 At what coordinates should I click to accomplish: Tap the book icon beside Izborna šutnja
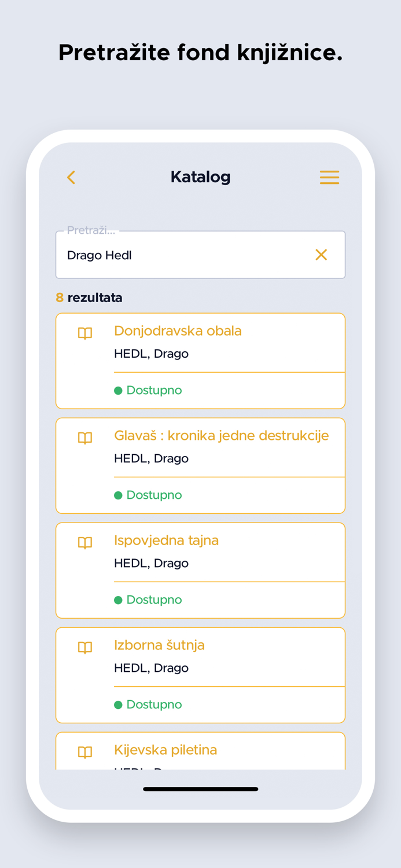(84, 648)
